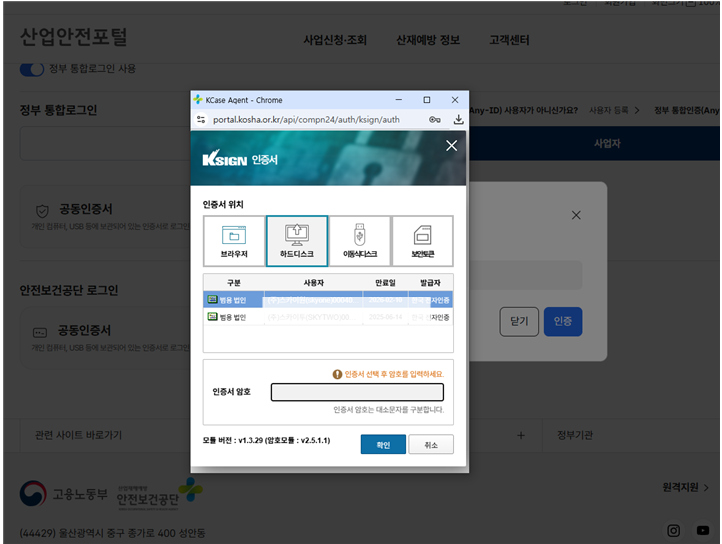Viewport: 722px width, 544px height.
Task: Close the KSign certificate dialog with the white X
Action: [x=451, y=146]
